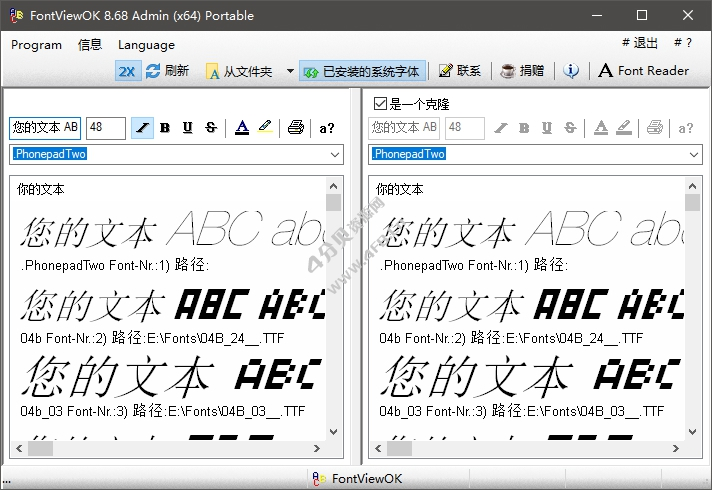Click the left pane print icon
This screenshot has width=712, height=490.
tap(295, 128)
